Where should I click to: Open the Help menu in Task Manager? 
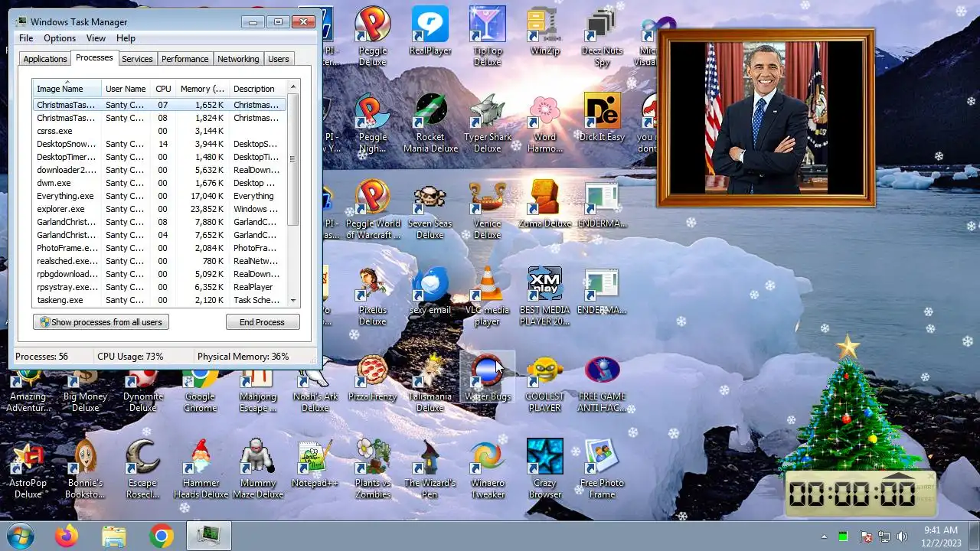click(126, 38)
